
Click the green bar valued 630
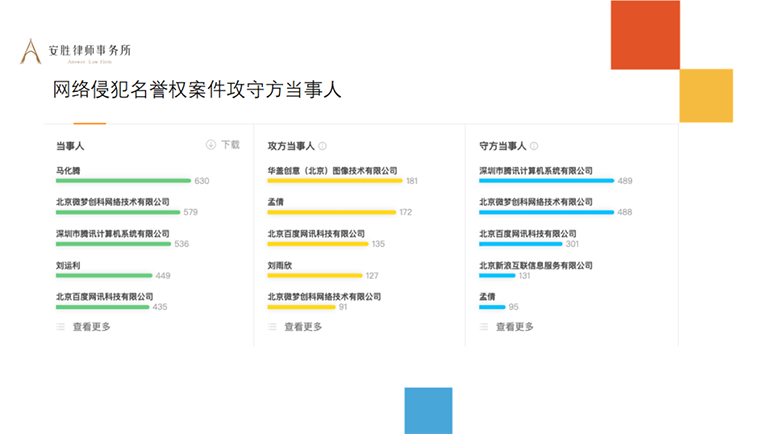123,181
